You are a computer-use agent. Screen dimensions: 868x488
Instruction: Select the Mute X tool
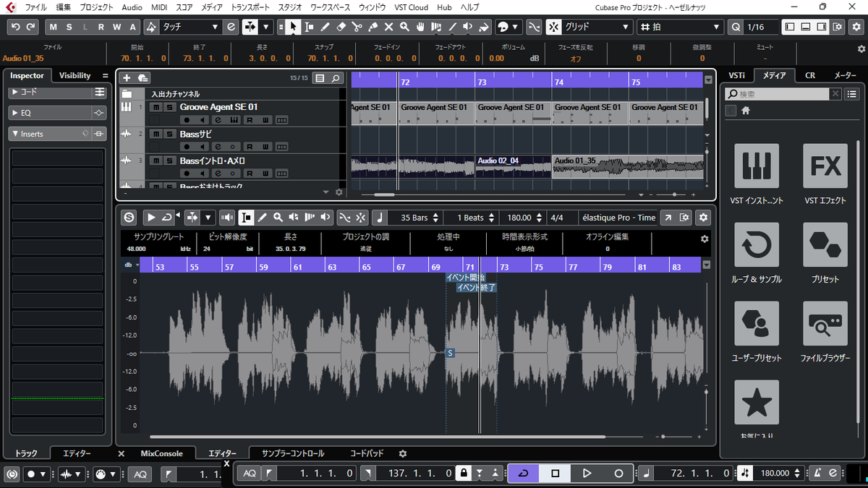(x=388, y=27)
